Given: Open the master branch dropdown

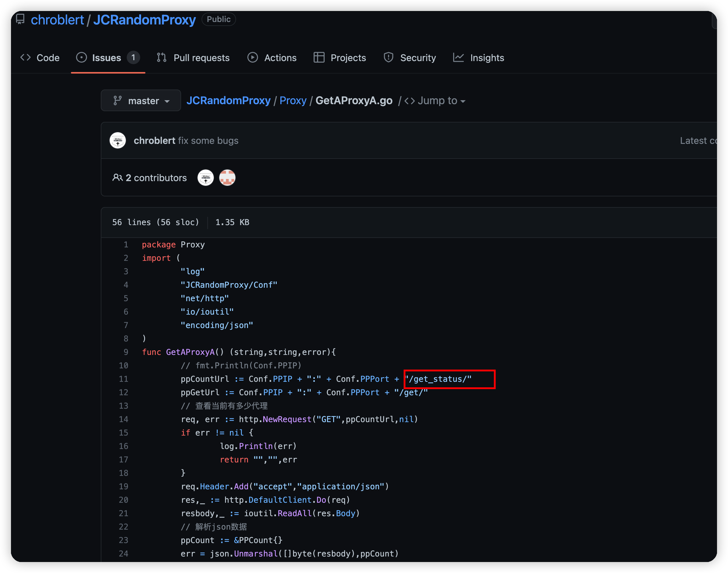Looking at the screenshot, I should [x=141, y=100].
